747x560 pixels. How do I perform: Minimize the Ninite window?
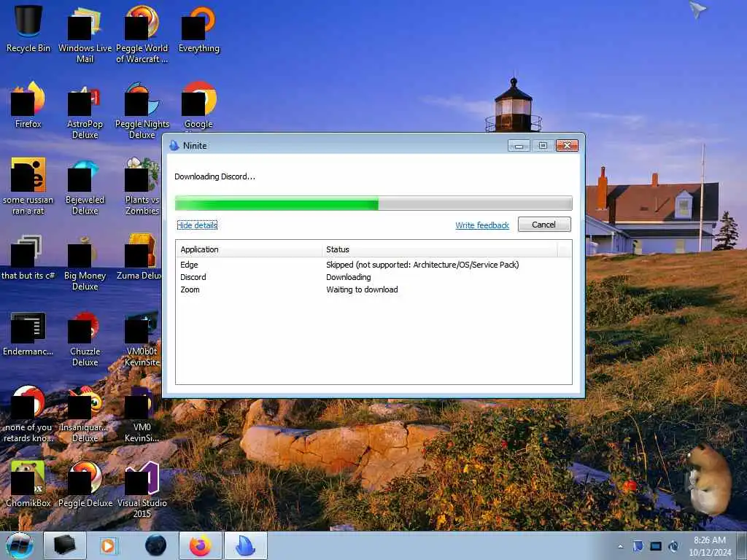pyautogui.click(x=519, y=146)
